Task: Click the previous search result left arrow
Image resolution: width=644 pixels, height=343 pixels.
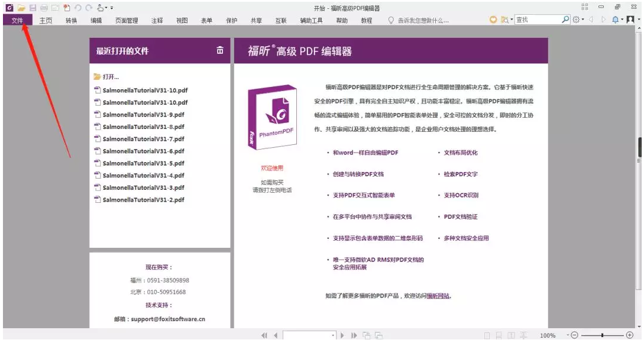Action: click(x=591, y=20)
